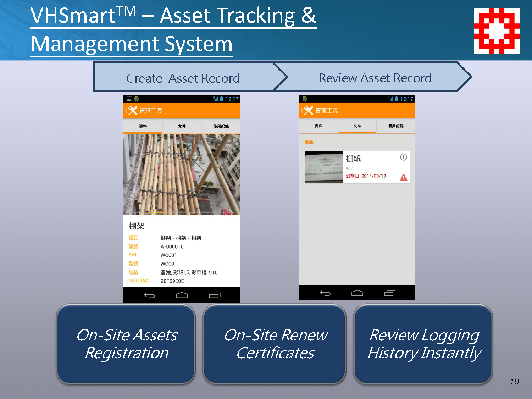Click the Review Logging History Instantly button
This screenshot has width=532, height=399.
423,344
